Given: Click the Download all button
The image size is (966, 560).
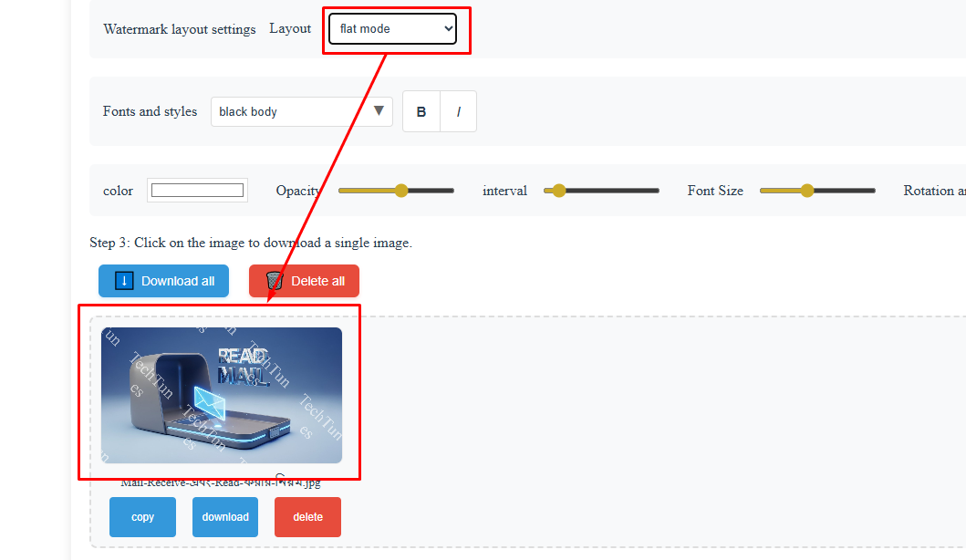Looking at the screenshot, I should pyautogui.click(x=164, y=281).
